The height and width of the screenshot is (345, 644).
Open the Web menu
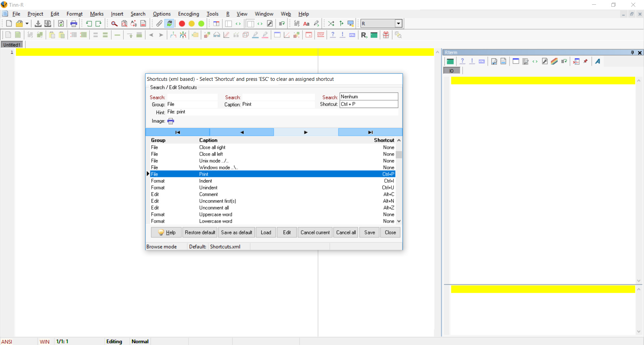286,14
